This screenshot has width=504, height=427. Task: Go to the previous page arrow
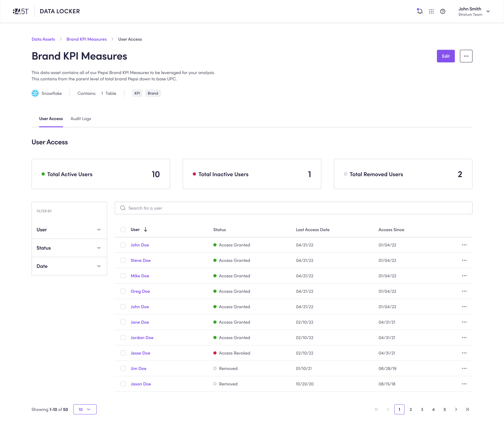[388, 409]
